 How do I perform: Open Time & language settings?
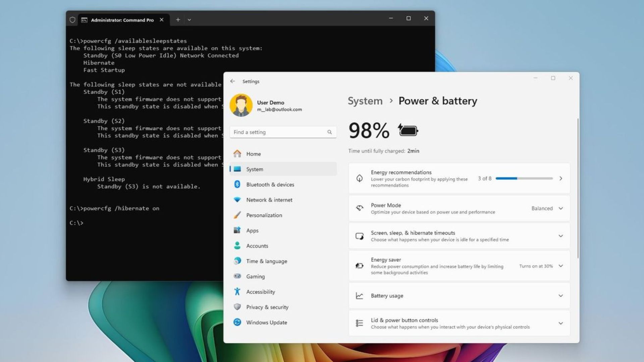click(x=283, y=261)
